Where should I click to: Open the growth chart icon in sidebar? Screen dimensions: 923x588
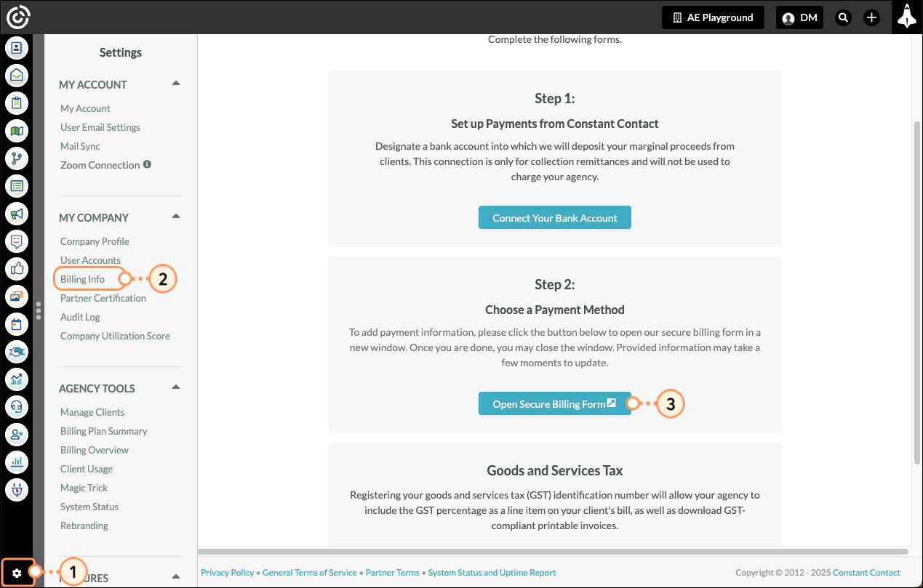17,379
